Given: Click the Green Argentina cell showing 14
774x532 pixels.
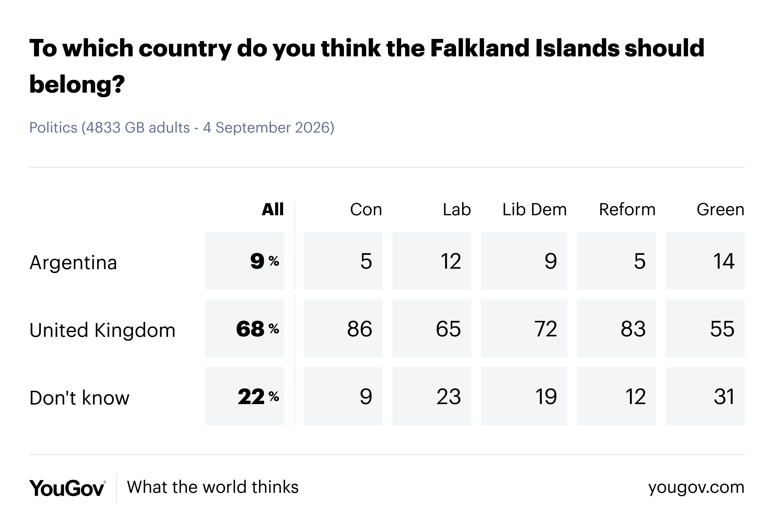Looking at the screenshot, I should coord(705,261).
